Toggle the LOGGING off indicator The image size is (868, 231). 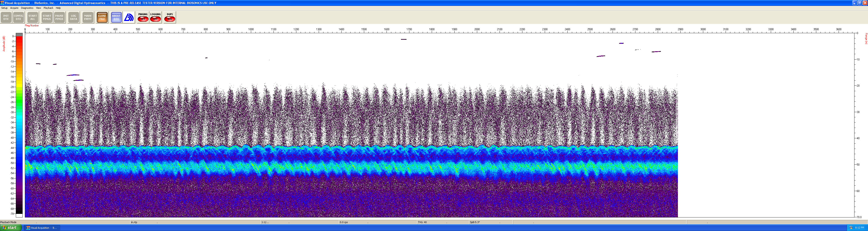155,18
